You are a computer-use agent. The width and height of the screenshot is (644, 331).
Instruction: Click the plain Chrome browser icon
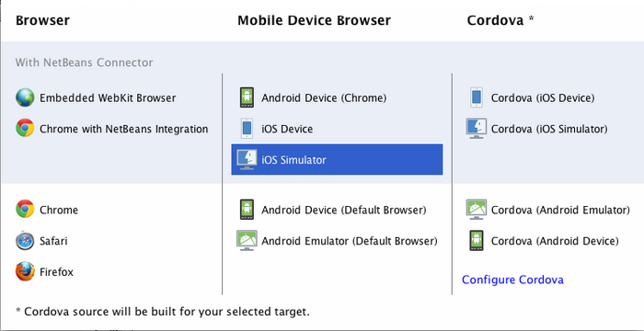pyautogui.click(x=25, y=209)
